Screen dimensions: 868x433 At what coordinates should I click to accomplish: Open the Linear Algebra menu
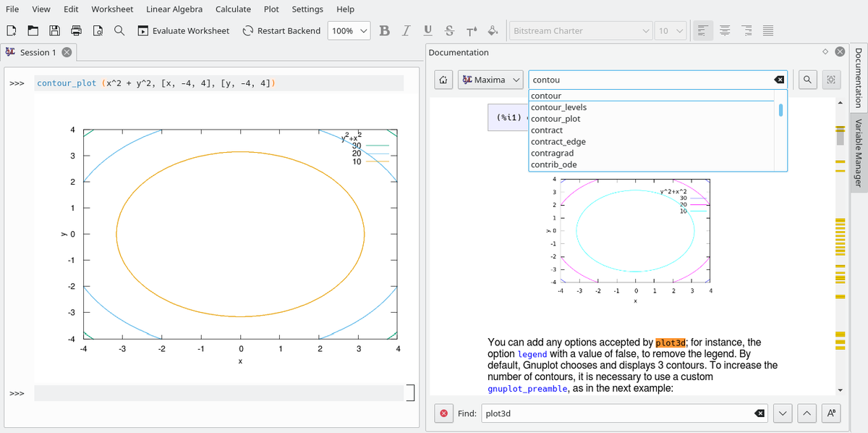tap(174, 9)
